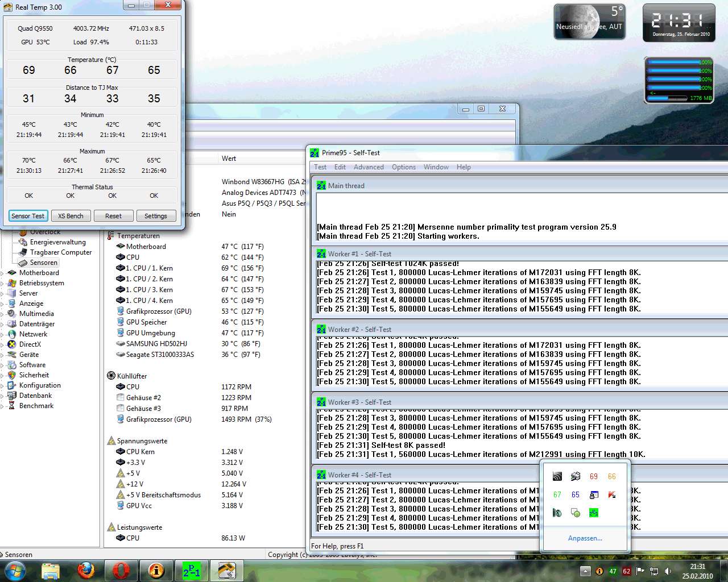
Task: Expand the Server tree node
Action: point(3,294)
